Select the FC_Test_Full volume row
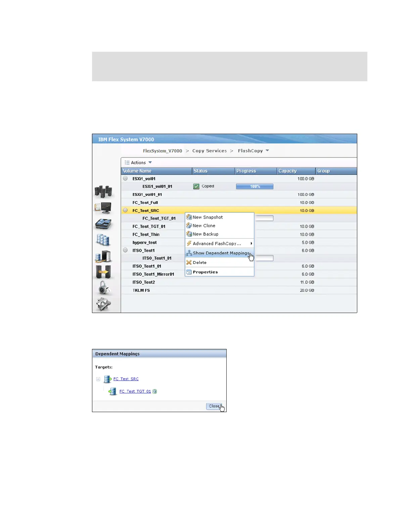Image resolution: width=411 pixels, height=532 pixels. coord(239,203)
